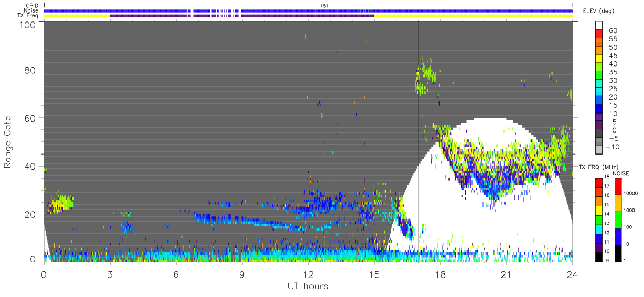The height and width of the screenshot is (297, 644).
Task: Click the 30 label on ELEV colorbar
Action: click(x=613, y=81)
